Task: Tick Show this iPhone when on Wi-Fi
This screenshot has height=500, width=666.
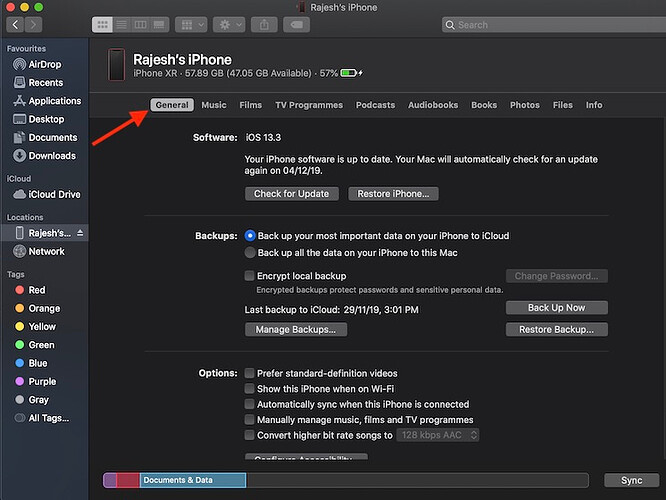Action: (250, 389)
